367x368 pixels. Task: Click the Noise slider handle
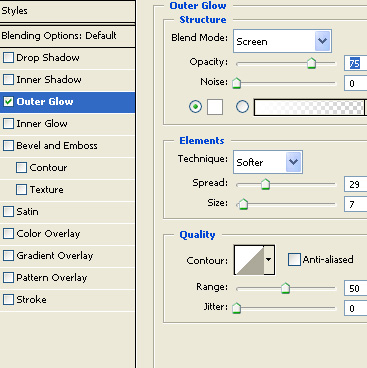point(236,83)
